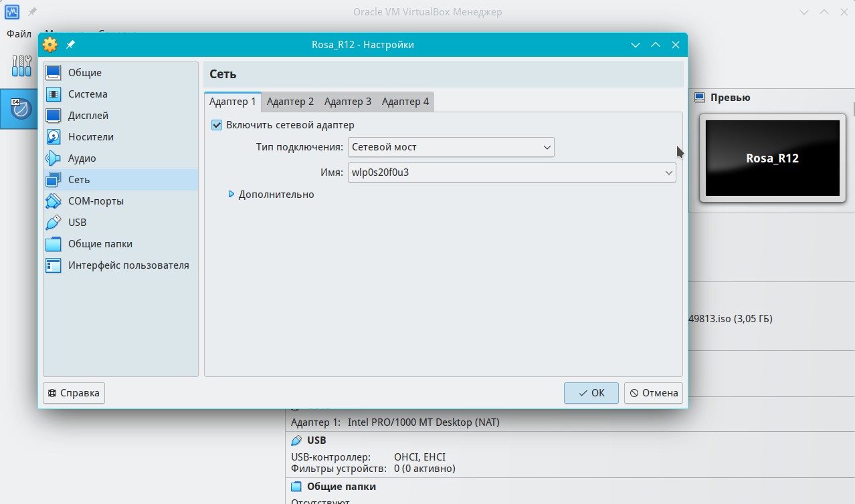Toggle Включить сетевой адаптер checkbox
Screen dimensions: 855x504
(x=217, y=125)
